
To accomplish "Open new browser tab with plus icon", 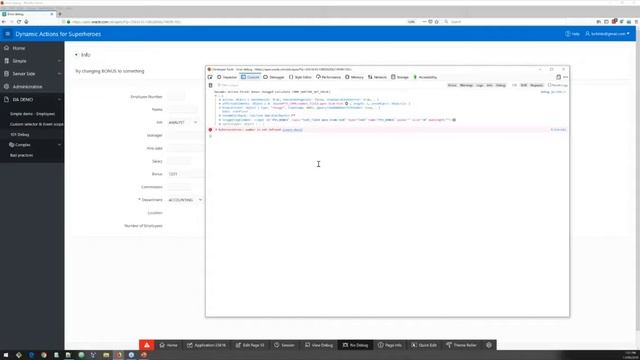I will (60, 14).
